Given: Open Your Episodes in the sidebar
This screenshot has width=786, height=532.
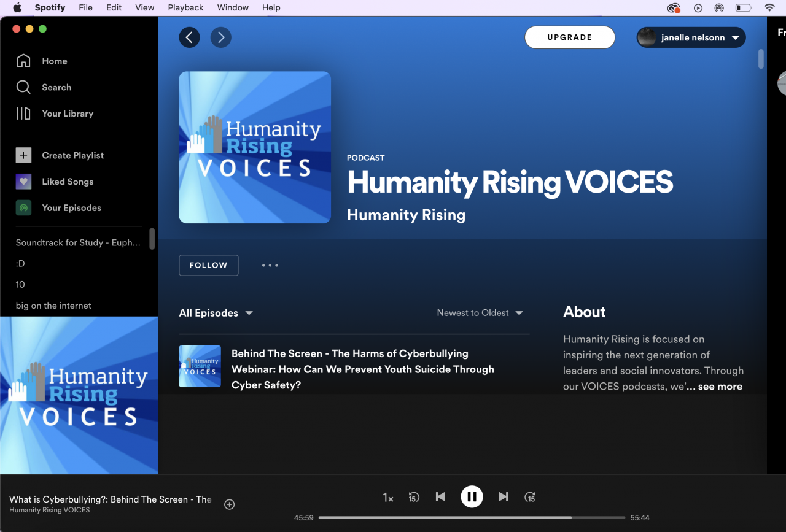Looking at the screenshot, I should [58, 208].
